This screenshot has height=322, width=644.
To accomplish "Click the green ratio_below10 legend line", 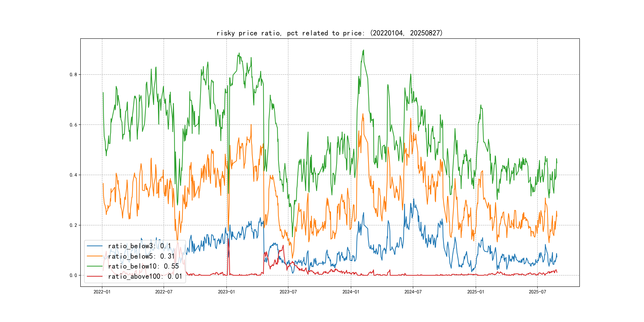I will point(94,266).
